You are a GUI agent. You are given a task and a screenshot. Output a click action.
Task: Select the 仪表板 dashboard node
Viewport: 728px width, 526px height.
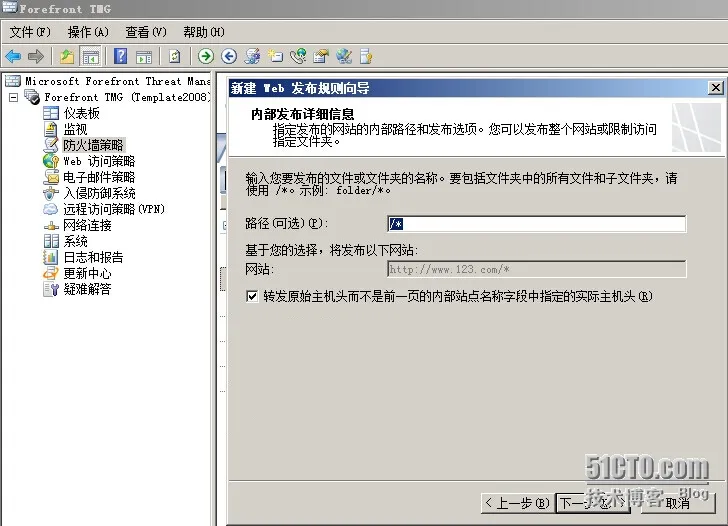point(82,113)
